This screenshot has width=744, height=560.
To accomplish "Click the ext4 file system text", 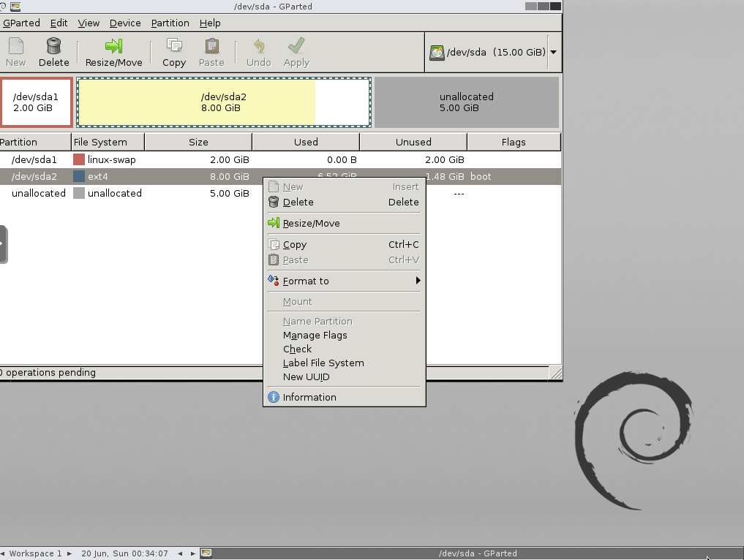I will tap(98, 176).
